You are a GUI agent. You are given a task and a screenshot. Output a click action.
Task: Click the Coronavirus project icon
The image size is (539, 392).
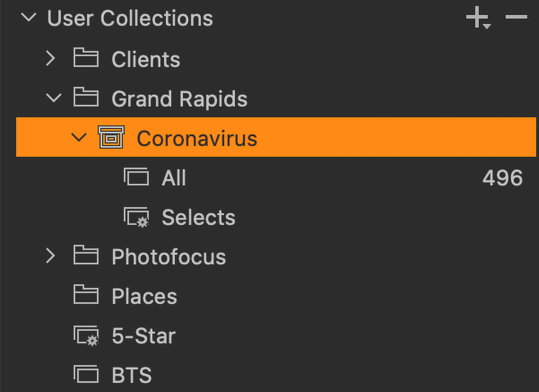[111, 137]
